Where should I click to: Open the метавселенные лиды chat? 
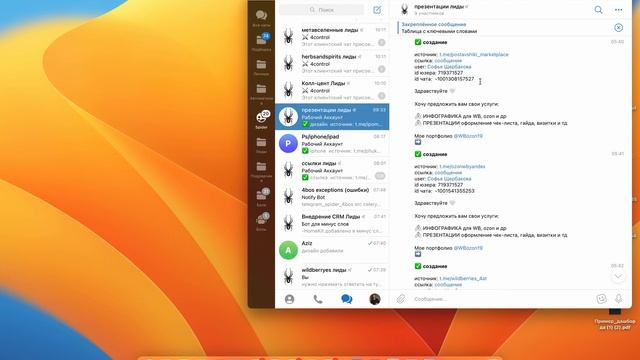pos(332,37)
